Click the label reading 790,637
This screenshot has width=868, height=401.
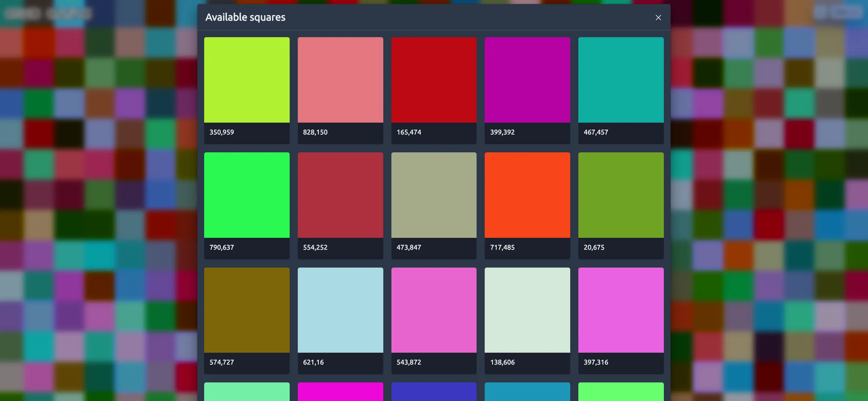coord(222,247)
